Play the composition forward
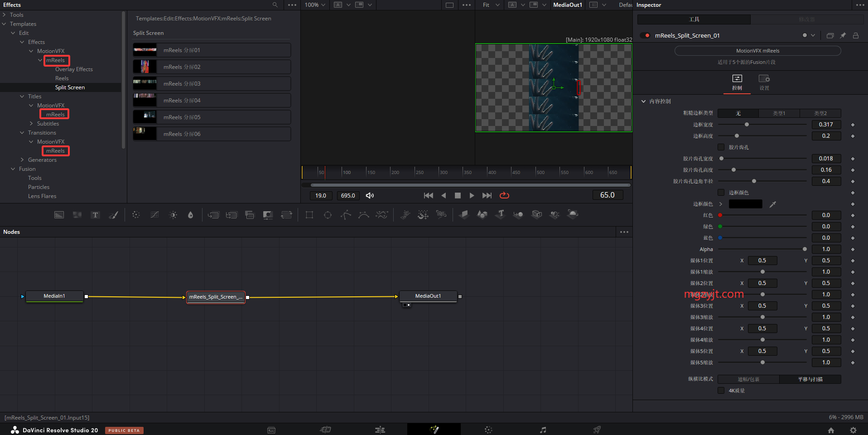This screenshot has width=868, height=435. click(472, 195)
